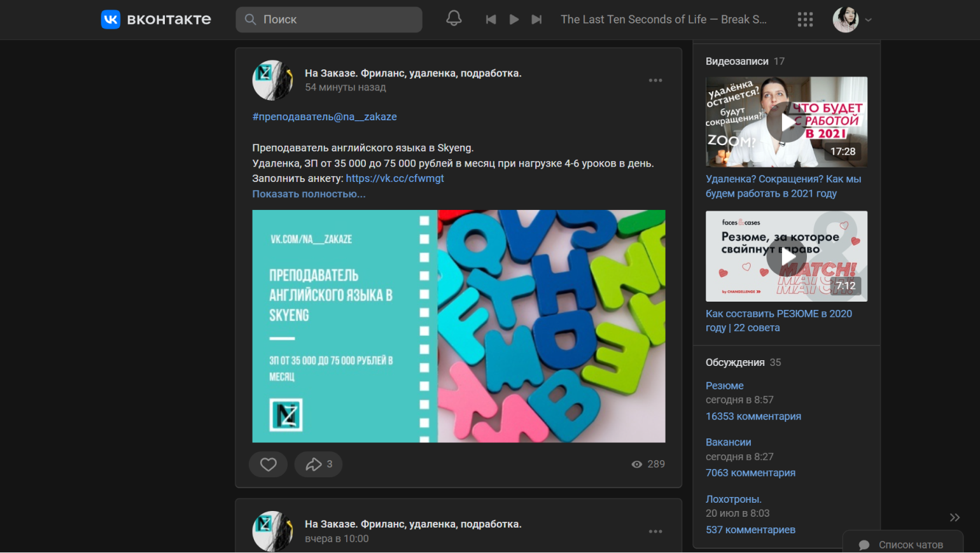Play the current music track
This screenshot has width=980, height=553.
pyautogui.click(x=514, y=20)
